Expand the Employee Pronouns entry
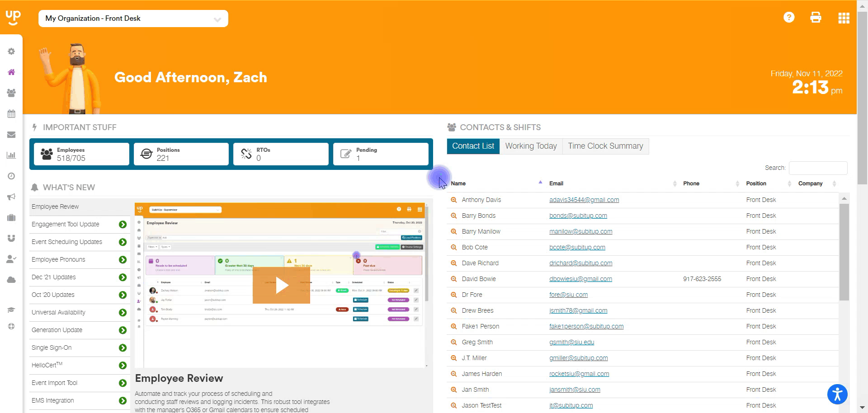868x413 pixels. click(x=122, y=259)
